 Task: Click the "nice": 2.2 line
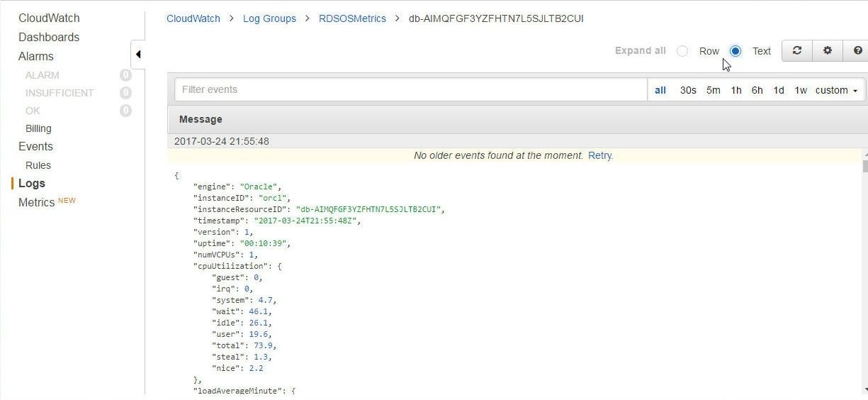pos(237,368)
